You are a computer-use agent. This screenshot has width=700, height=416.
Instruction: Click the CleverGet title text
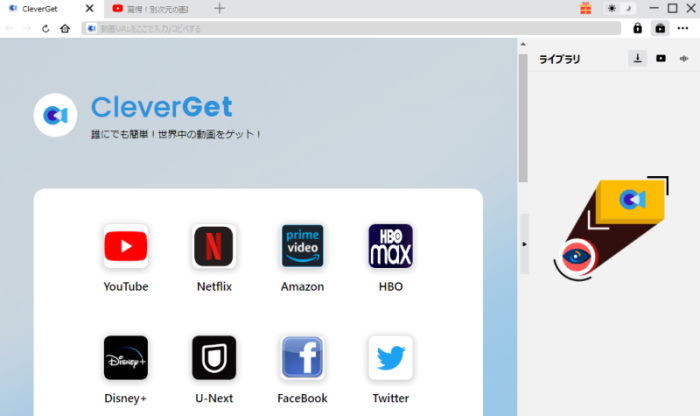point(162,107)
